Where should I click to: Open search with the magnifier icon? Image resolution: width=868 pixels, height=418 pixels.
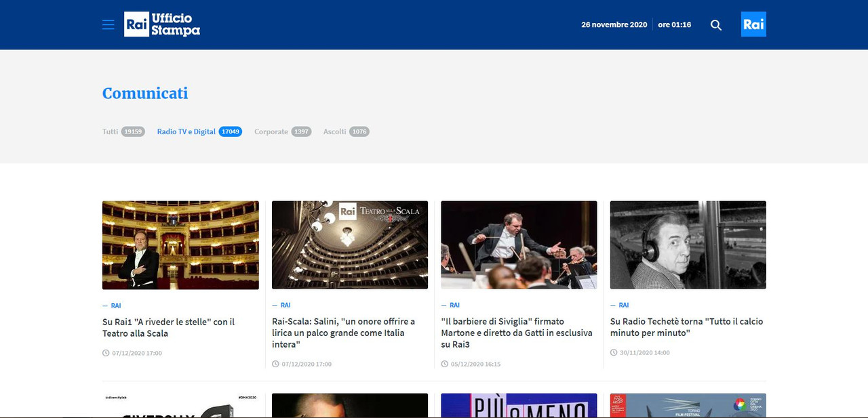pos(715,25)
